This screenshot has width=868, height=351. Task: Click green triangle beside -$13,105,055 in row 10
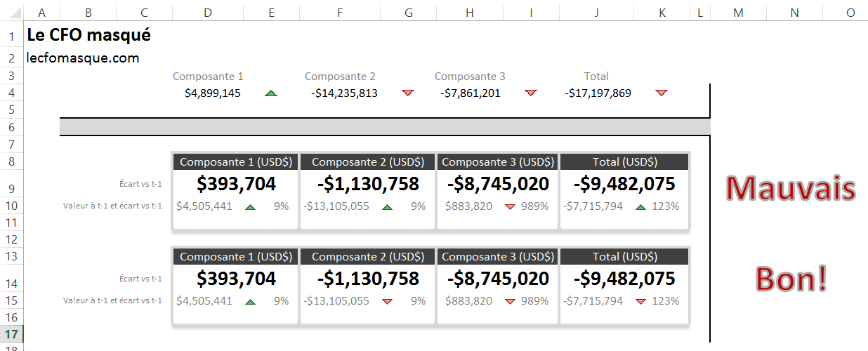[387, 207]
